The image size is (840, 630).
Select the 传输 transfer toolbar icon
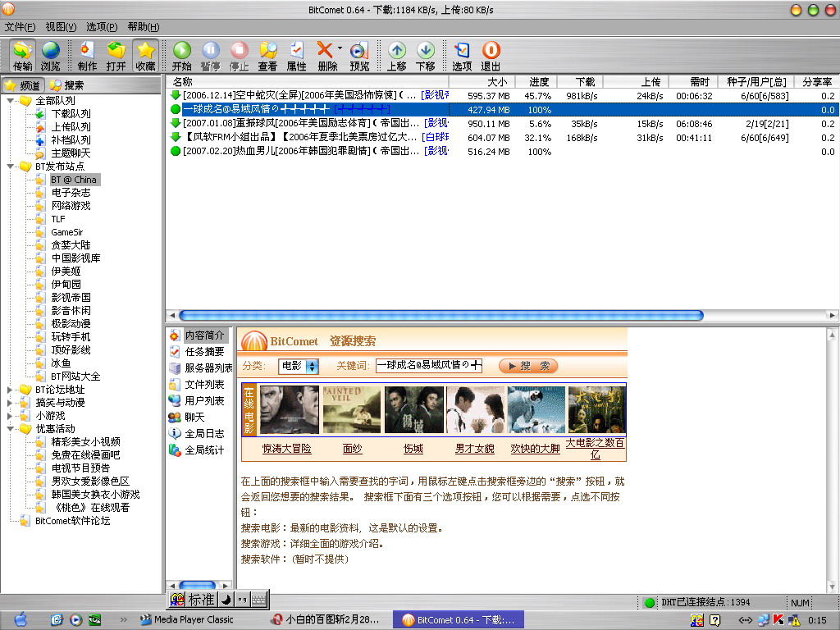(22, 56)
